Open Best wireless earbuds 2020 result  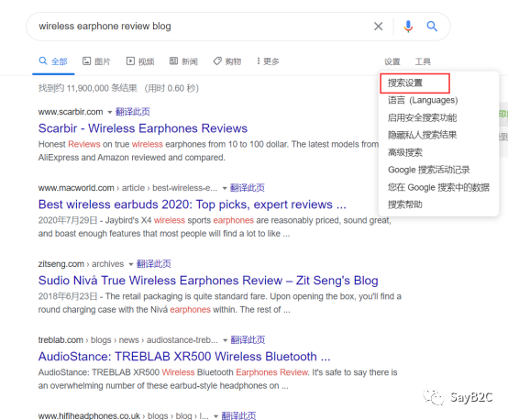click(x=193, y=204)
